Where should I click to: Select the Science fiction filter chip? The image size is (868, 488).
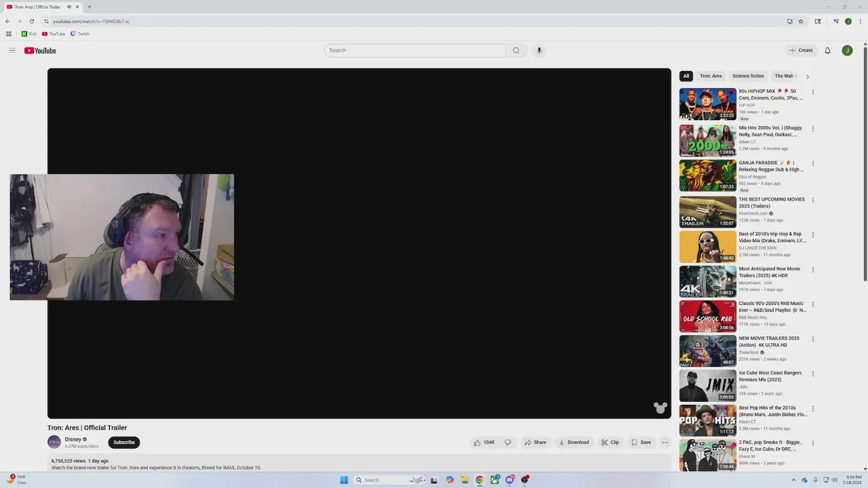coord(748,76)
